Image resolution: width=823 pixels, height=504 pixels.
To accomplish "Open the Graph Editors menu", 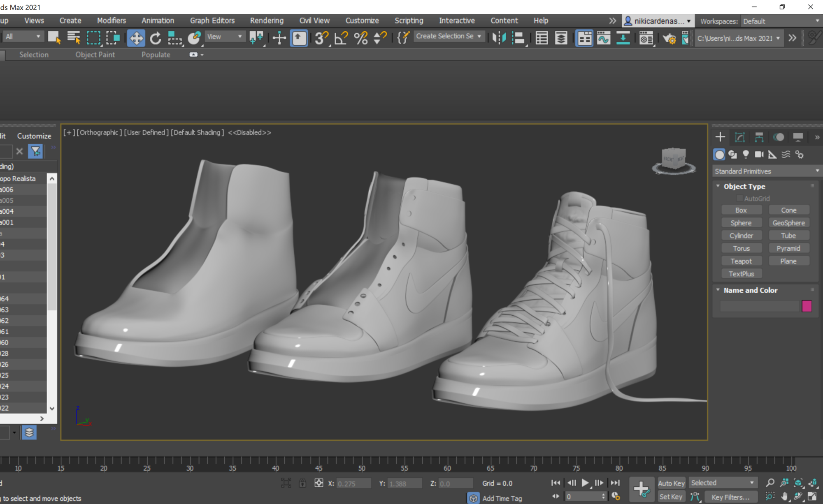I will coord(212,21).
